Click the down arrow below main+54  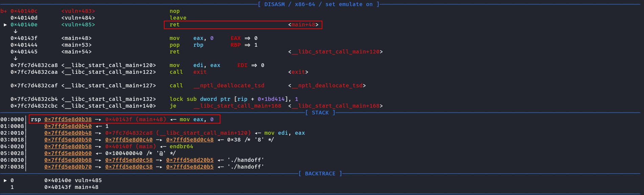(15, 59)
